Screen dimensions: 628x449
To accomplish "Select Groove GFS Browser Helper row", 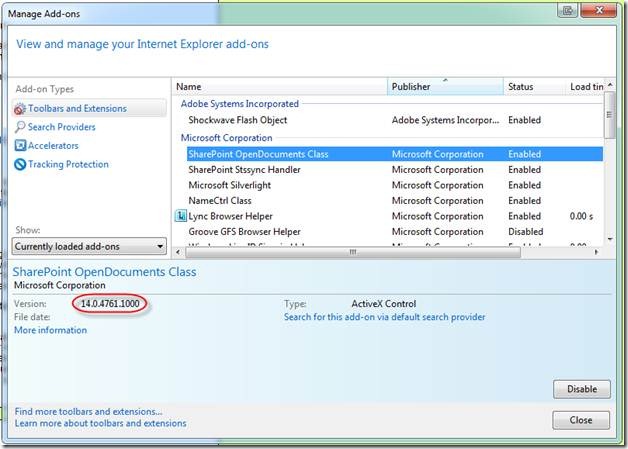I will (x=395, y=232).
